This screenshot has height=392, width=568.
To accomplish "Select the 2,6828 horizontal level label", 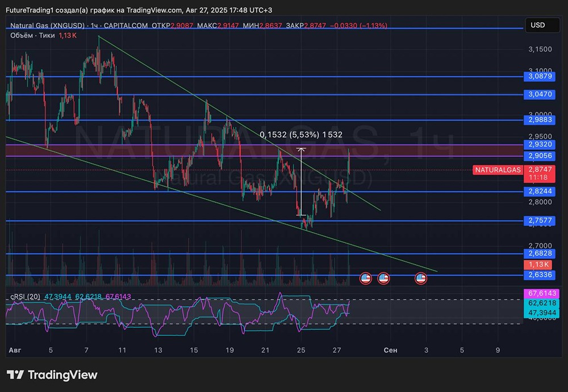I will click(x=540, y=254).
